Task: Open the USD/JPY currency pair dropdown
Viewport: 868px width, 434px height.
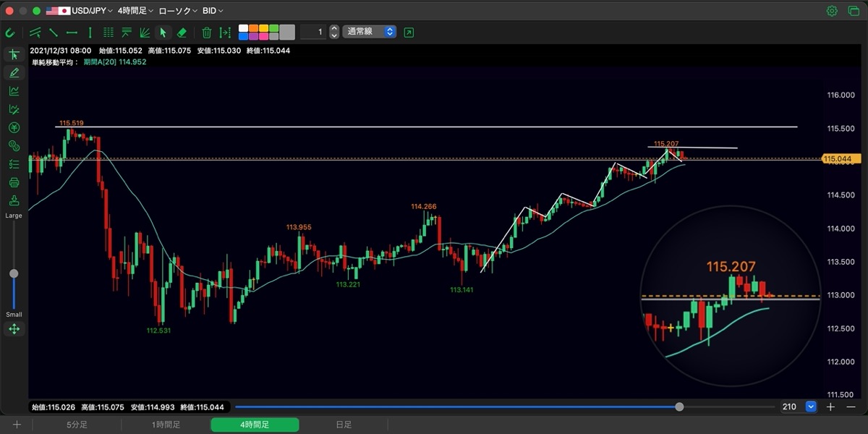Action: coord(80,11)
